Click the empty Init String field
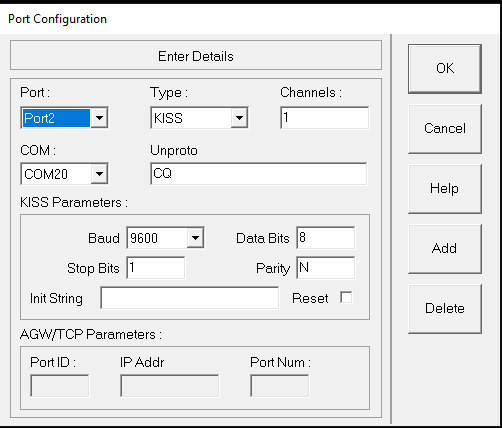Viewport: 502px width, 428px height. (190, 298)
